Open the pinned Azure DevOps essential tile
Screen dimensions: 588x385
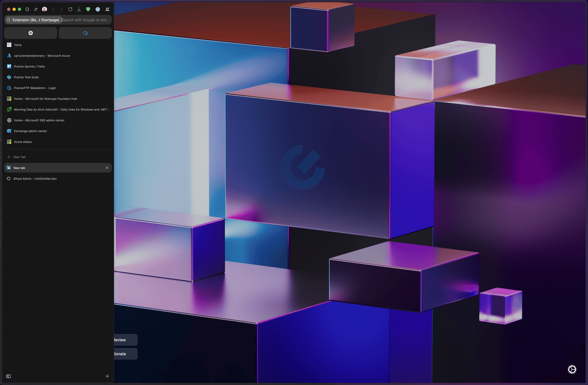pos(85,33)
